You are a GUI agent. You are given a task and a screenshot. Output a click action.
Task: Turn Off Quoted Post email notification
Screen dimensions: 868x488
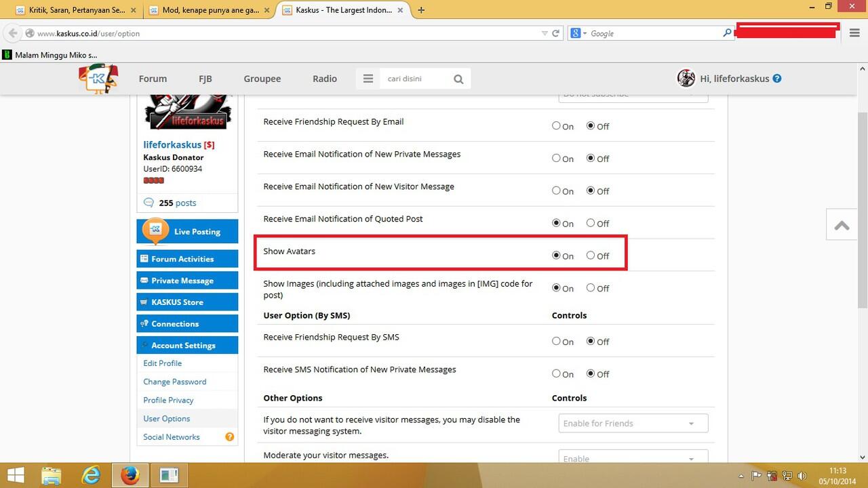(591, 223)
